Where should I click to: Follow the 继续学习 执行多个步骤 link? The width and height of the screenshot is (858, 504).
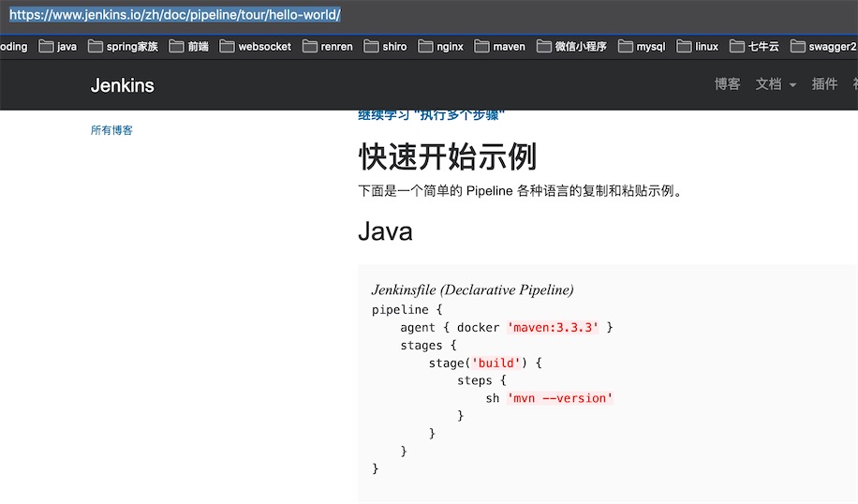(x=431, y=115)
